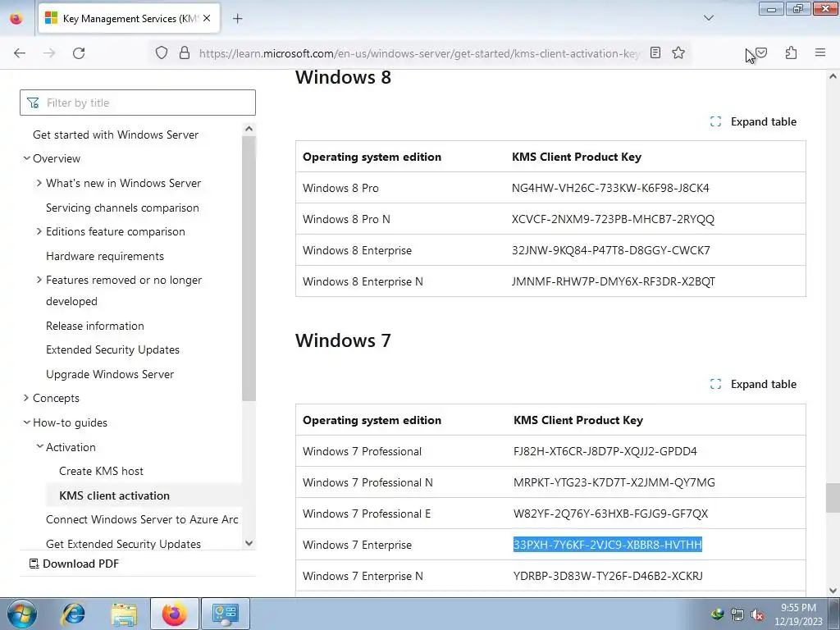
Task: Open the Windows Start menu
Action: 21,614
